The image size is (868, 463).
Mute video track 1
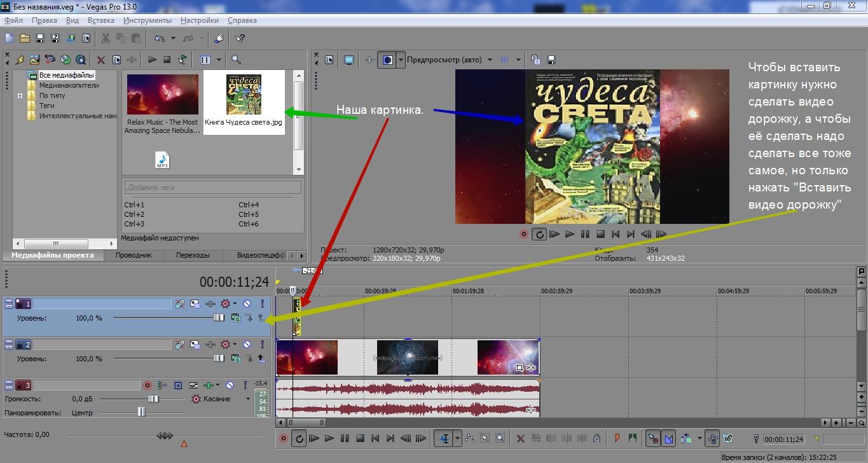[x=247, y=304]
